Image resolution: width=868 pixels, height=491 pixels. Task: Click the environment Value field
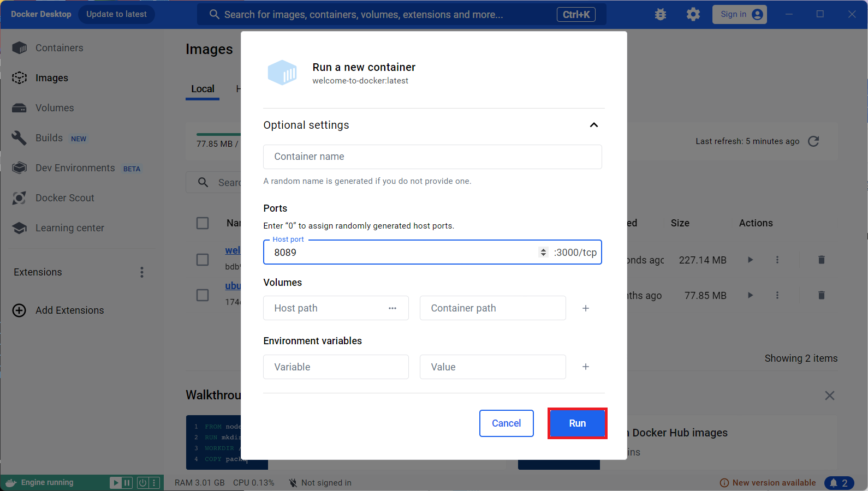(492, 367)
